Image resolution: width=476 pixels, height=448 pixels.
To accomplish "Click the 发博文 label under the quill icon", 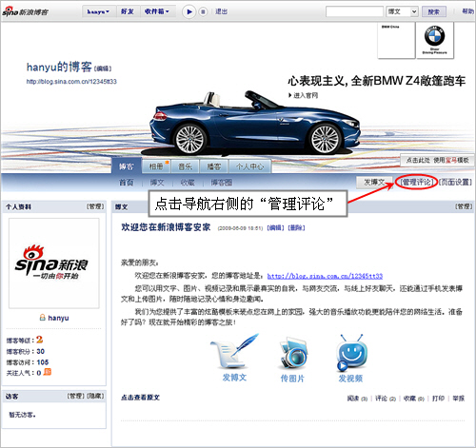I will click(x=234, y=378).
